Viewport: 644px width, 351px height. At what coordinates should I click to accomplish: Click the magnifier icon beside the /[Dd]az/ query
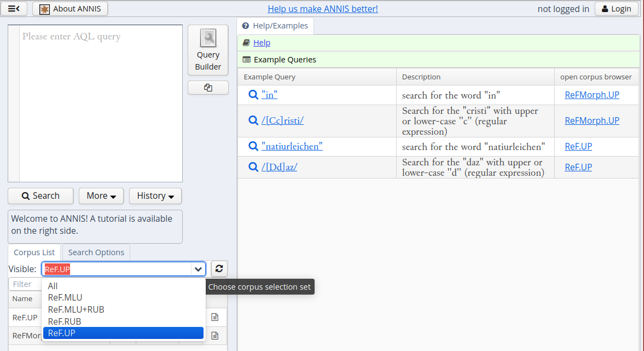(253, 167)
